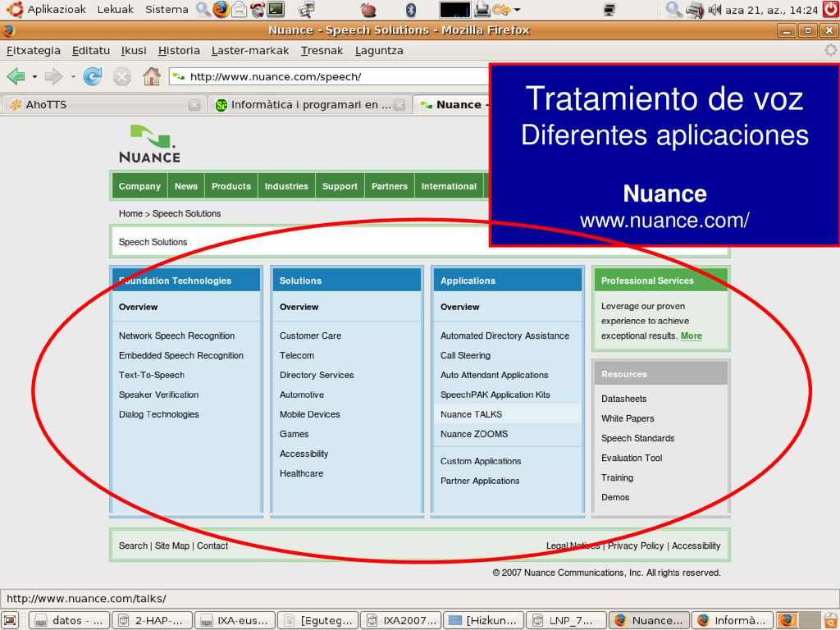Image resolution: width=840 pixels, height=630 pixels.
Task: Open the Fitxategia menu
Action: 33,50
